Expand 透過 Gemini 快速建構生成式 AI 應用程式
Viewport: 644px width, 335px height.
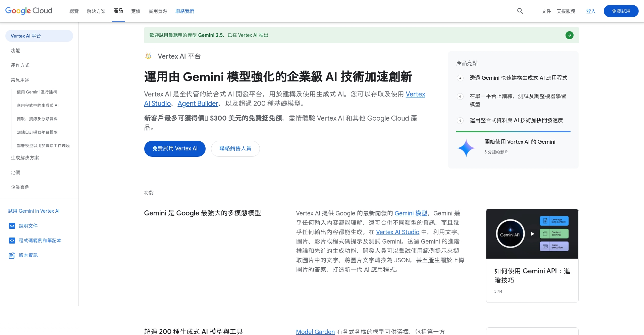pyautogui.click(x=460, y=78)
